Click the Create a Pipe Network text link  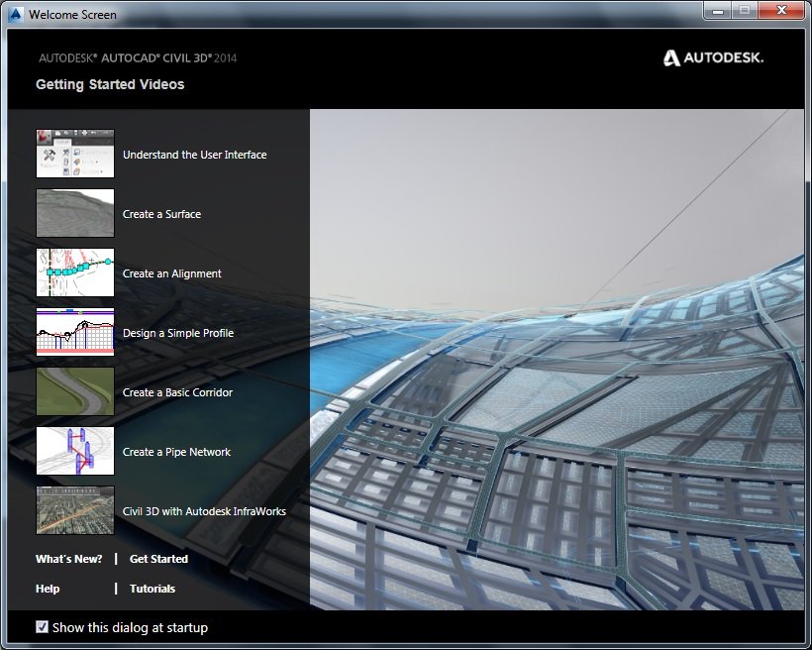pyautogui.click(x=176, y=452)
